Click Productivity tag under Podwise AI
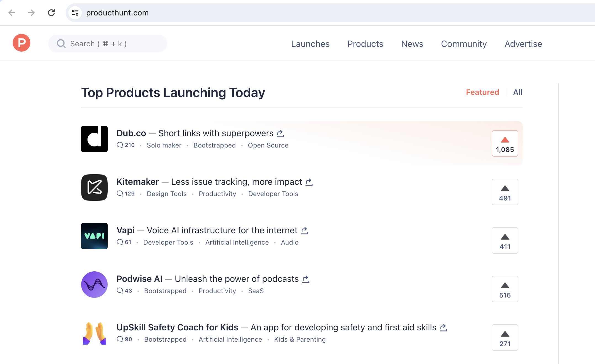The height and width of the screenshot is (364, 595). coord(217,291)
